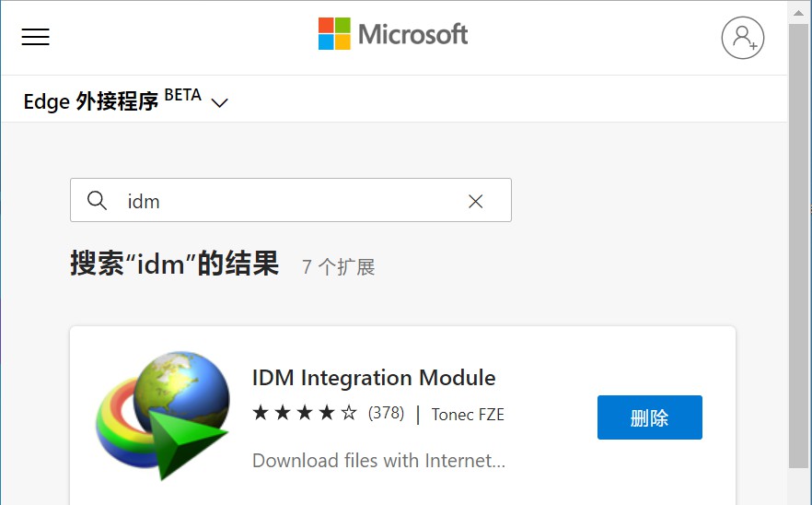This screenshot has height=505, width=812.
Task: Clear the search box with X
Action: [475, 201]
